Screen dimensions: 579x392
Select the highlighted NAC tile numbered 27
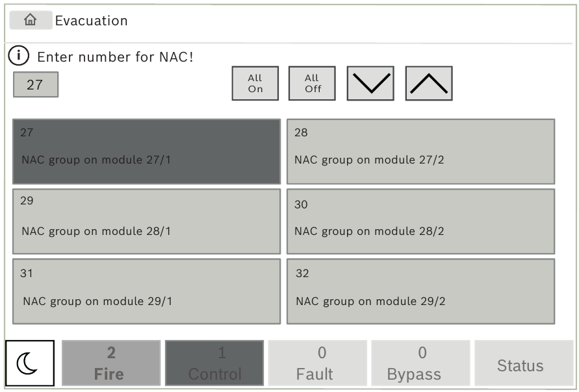point(146,150)
